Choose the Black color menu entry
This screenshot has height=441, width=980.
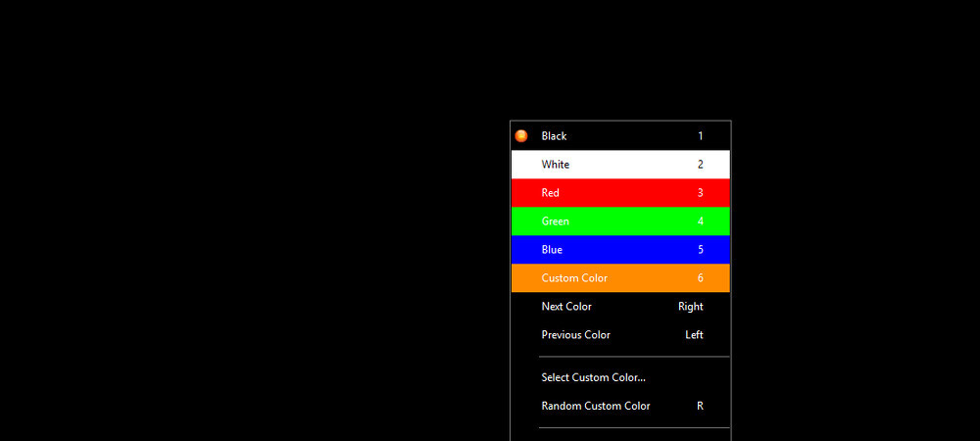pos(555,136)
